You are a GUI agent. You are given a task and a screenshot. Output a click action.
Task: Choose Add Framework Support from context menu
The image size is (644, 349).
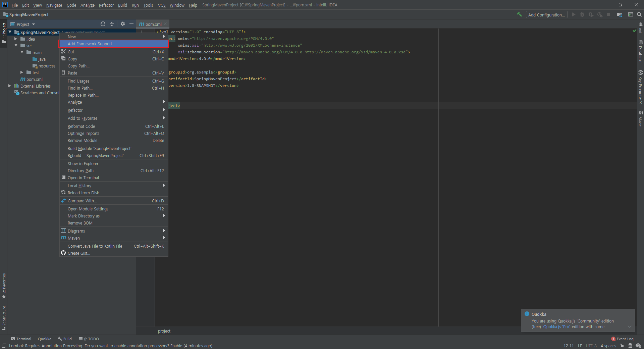tap(114, 44)
